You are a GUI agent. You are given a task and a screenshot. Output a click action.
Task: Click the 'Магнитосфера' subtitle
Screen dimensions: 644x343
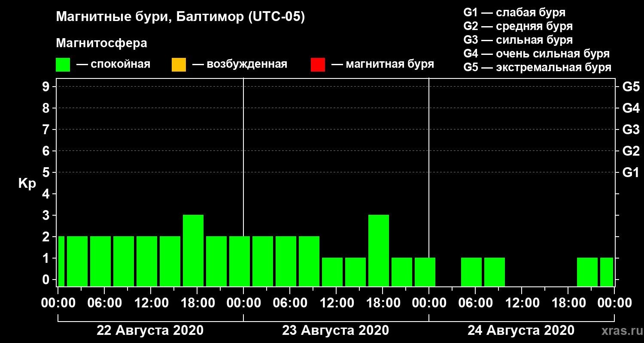102,43
